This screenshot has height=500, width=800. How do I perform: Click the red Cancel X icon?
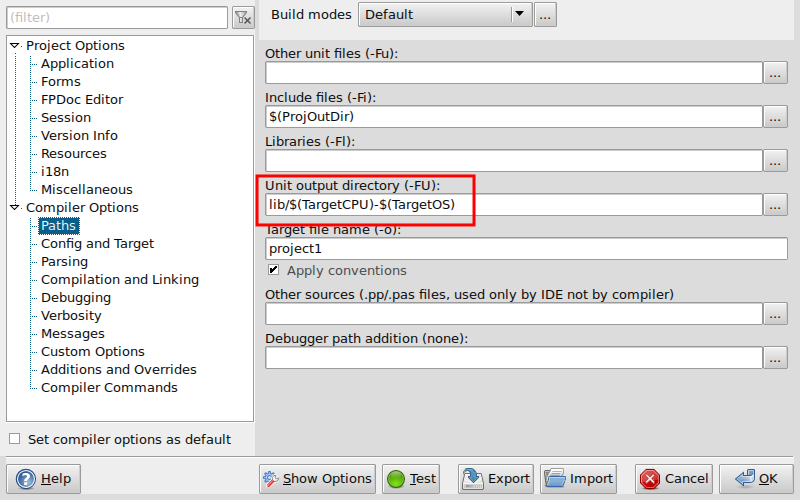pos(649,479)
